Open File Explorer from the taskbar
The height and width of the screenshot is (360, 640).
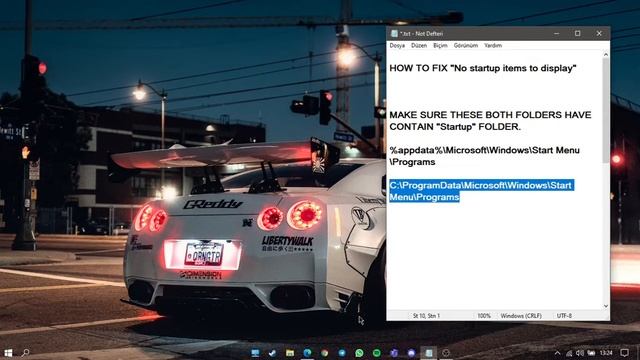(x=290, y=353)
